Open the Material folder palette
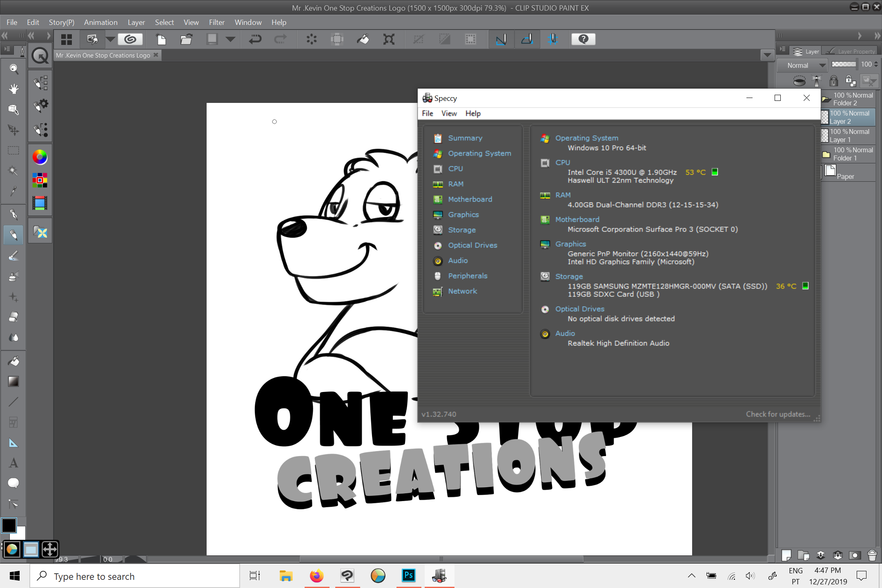 tap(40, 232)
